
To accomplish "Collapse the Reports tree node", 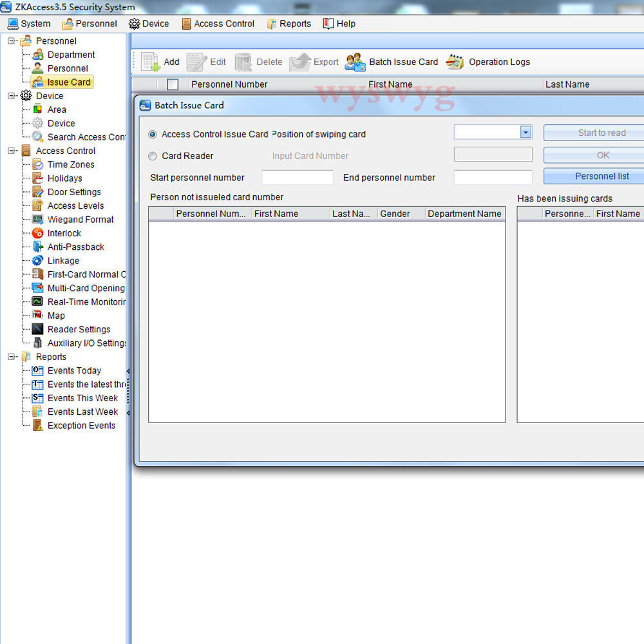I will (x=12, y=357).
